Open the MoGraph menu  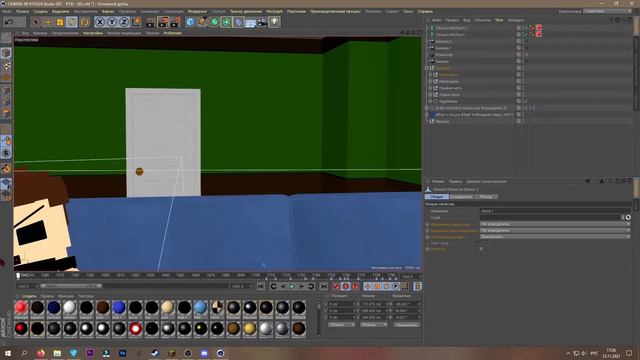(x=274, y=11)
